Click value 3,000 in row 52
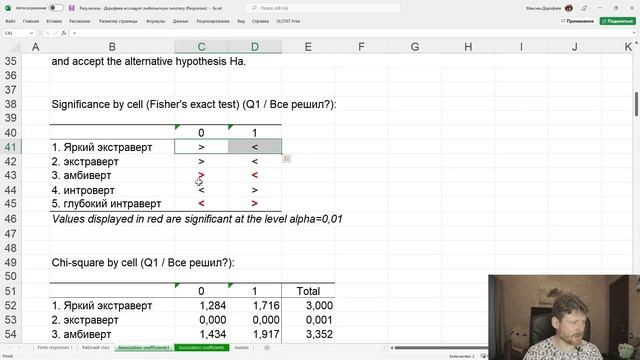The width and height of the screenshot is (640, 360). click(x=319, y=306)
